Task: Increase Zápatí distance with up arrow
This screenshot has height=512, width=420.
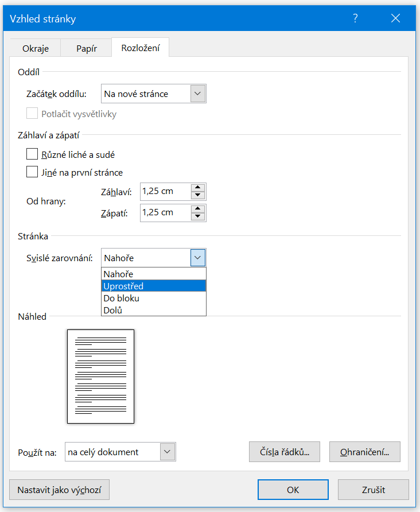Action: 198,209
